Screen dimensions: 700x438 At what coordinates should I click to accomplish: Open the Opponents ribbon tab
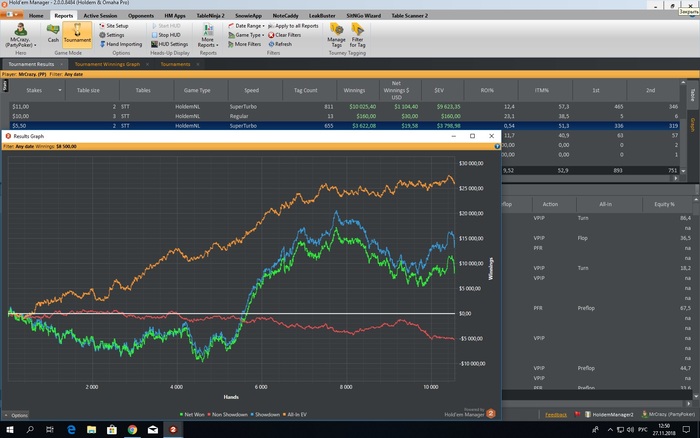(x=141, y=16)
